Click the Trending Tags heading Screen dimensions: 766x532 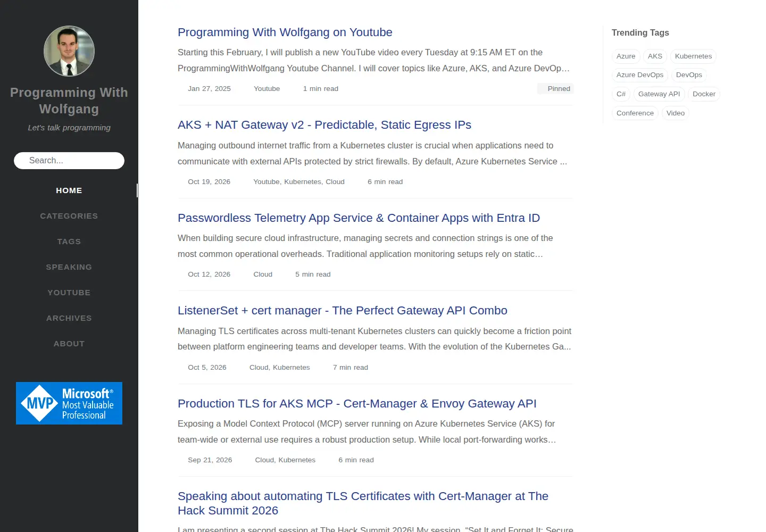click(x=640, y=33)
